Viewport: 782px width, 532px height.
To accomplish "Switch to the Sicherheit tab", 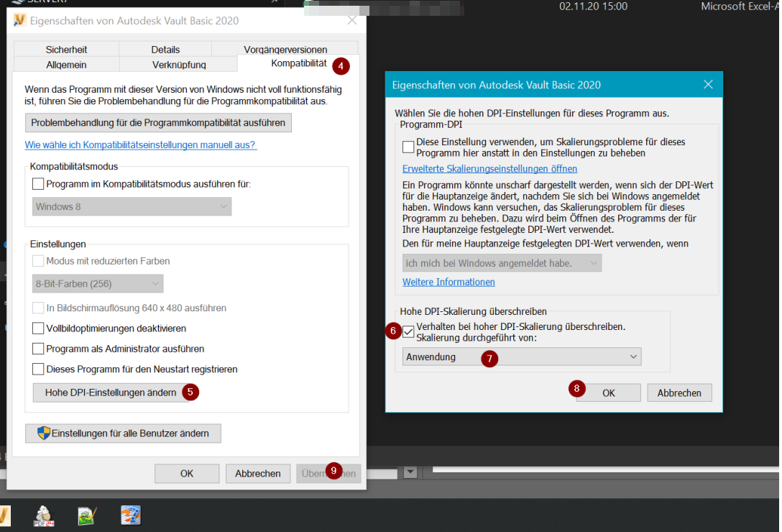I will click(x=66, y=50).
